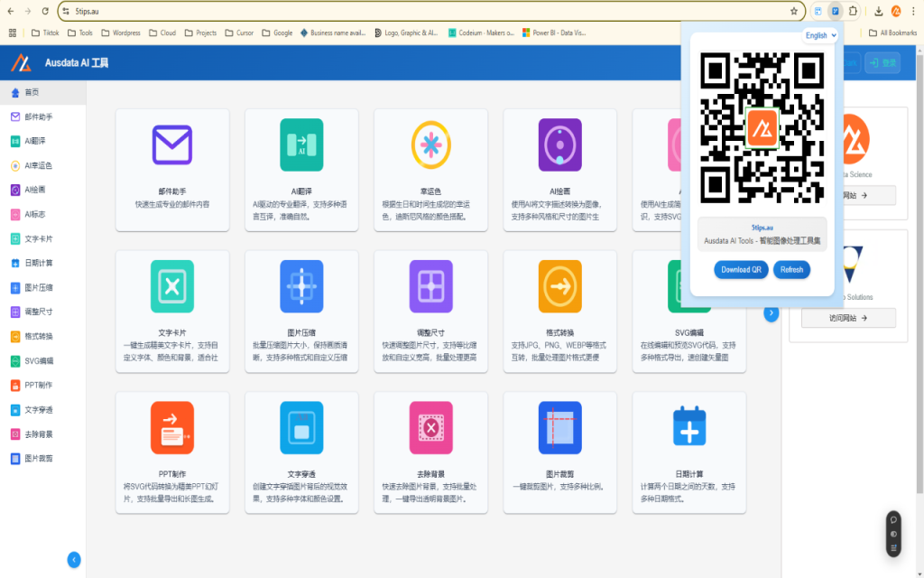Image resolution: width=924 pixels, height=578 pixels.
Task: Reload the page with the refresh icon
Action: tap(45, 11)
